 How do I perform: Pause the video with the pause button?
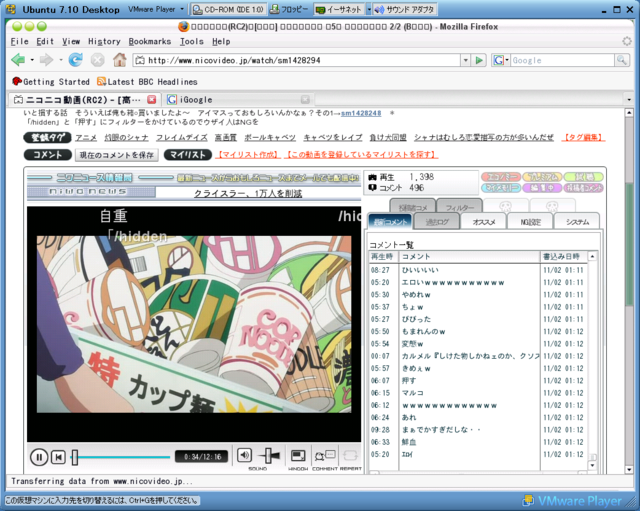tap(39, 457)
